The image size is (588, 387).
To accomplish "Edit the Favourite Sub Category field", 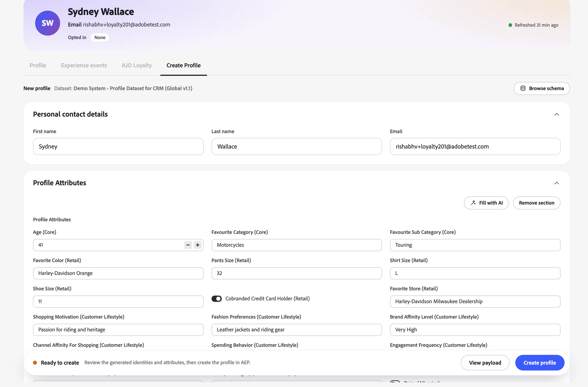I will 475,245.
